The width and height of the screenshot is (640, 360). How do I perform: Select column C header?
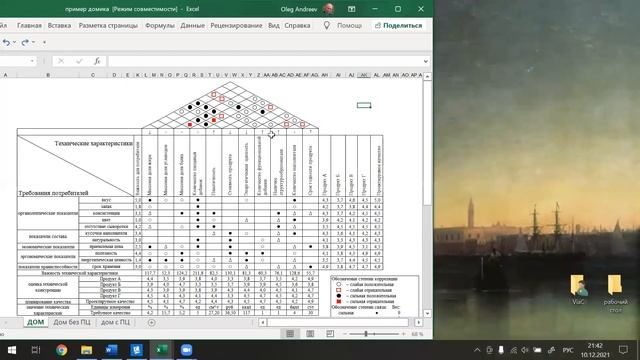coord(93,76)
